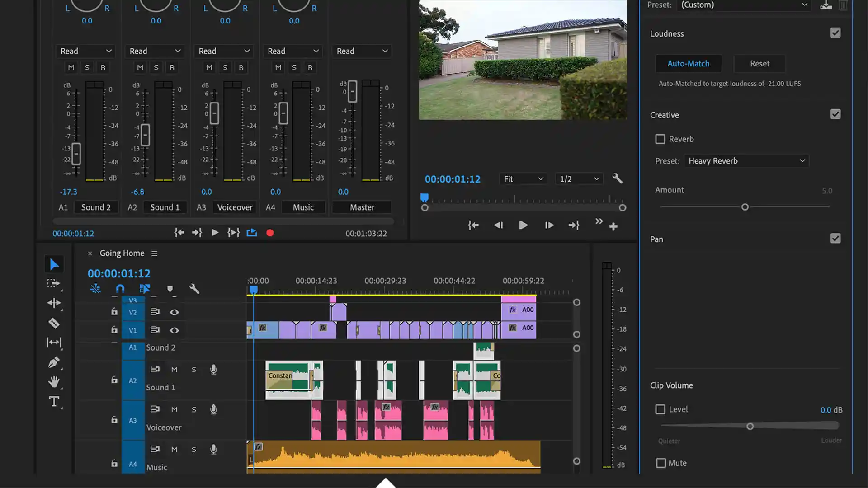This screenshot has width=868, height=488.
Task: Toggle timeline snapping magnet icon
Action: coord(120,289)
